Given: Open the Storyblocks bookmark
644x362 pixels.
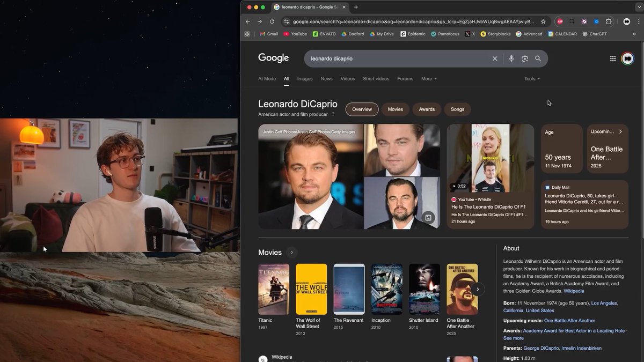Looking at the screenshot, I should (496, 34).
